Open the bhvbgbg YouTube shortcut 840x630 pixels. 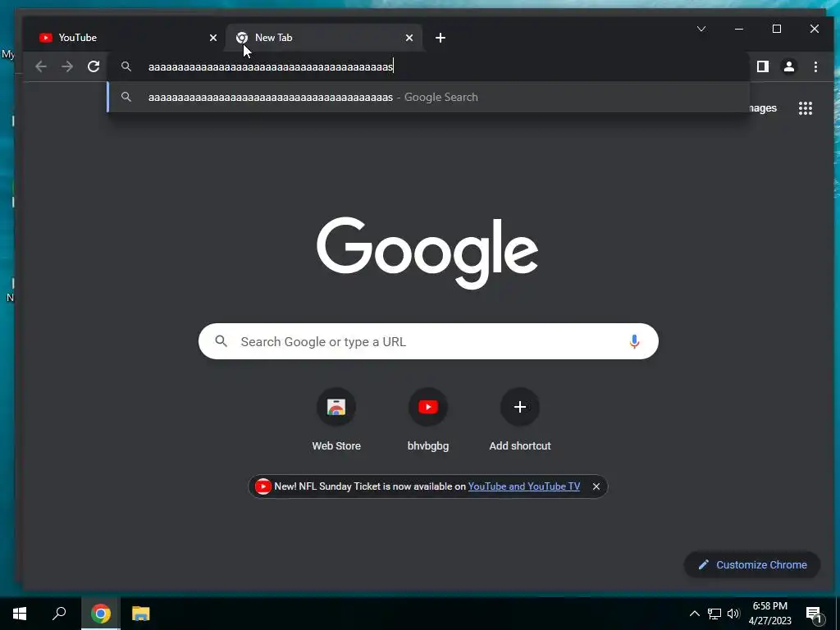click(428, 421)
